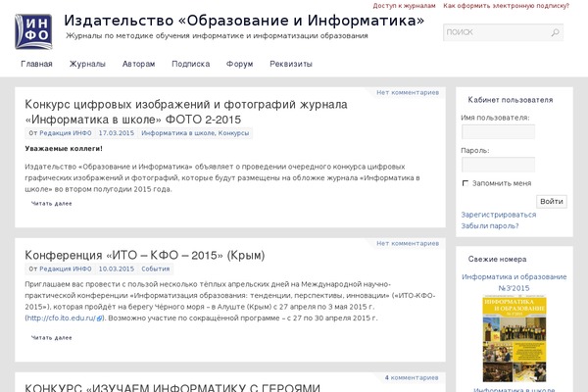The image size is (588, 392).
Task: Click external link icon beside cfo.ito.edu.ru
Action: click(x=99, y=318)
